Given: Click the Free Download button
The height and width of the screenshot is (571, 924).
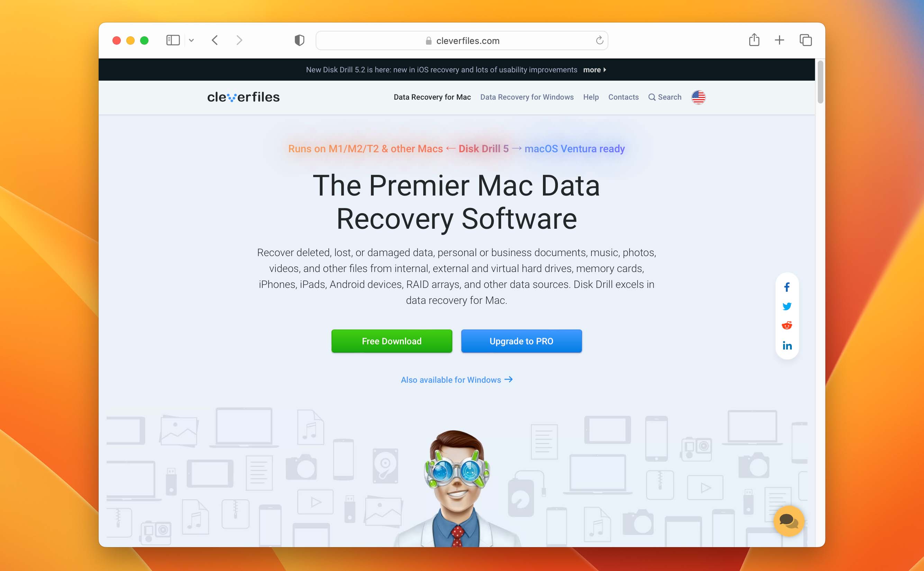Looking at the screenshot, I should coord(391,341).
